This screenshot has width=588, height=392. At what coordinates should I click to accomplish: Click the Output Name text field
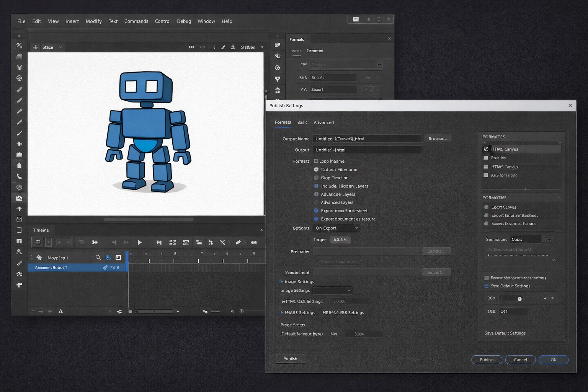367,139
